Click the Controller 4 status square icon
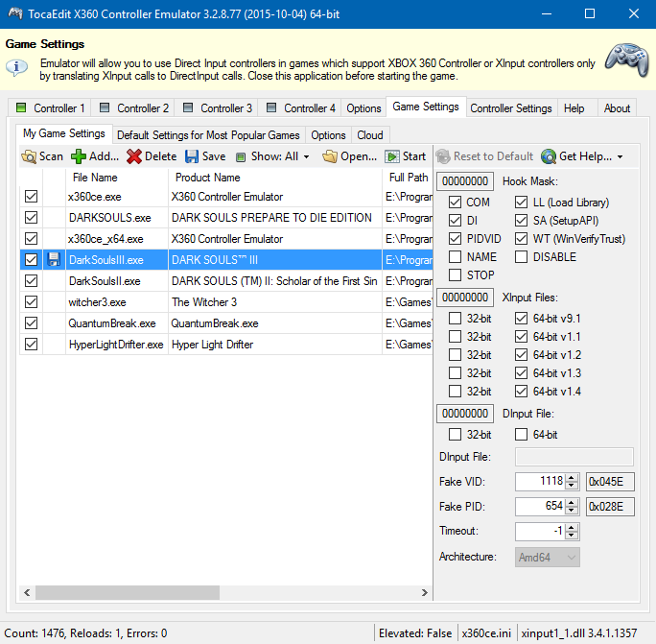The height and width of the screenshot is (644, 656). (x=271, y=107)
